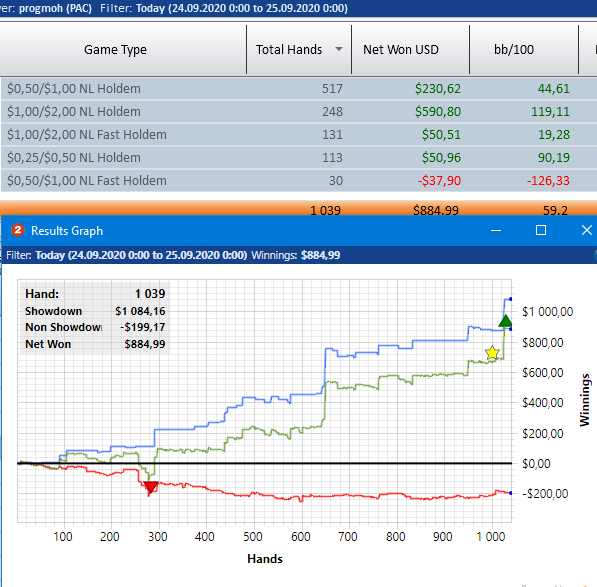Sort by Game Type column header

pyautogui.click(x=115, y=49)
